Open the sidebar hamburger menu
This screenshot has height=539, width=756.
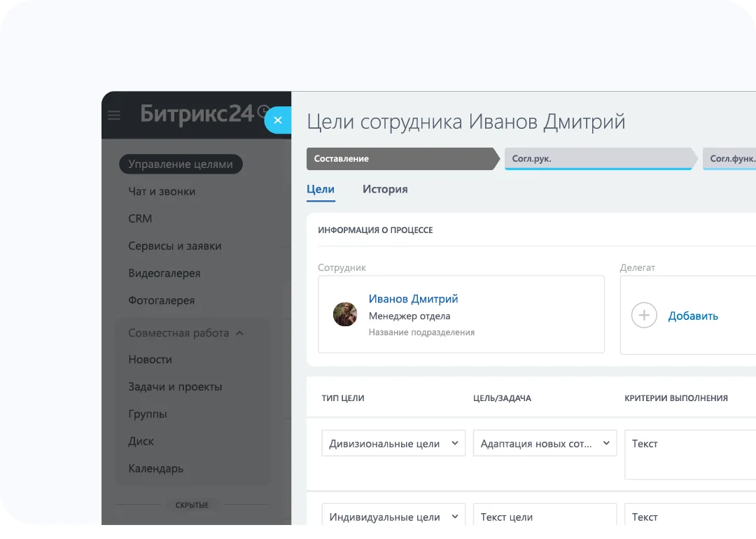click(113, 115)
